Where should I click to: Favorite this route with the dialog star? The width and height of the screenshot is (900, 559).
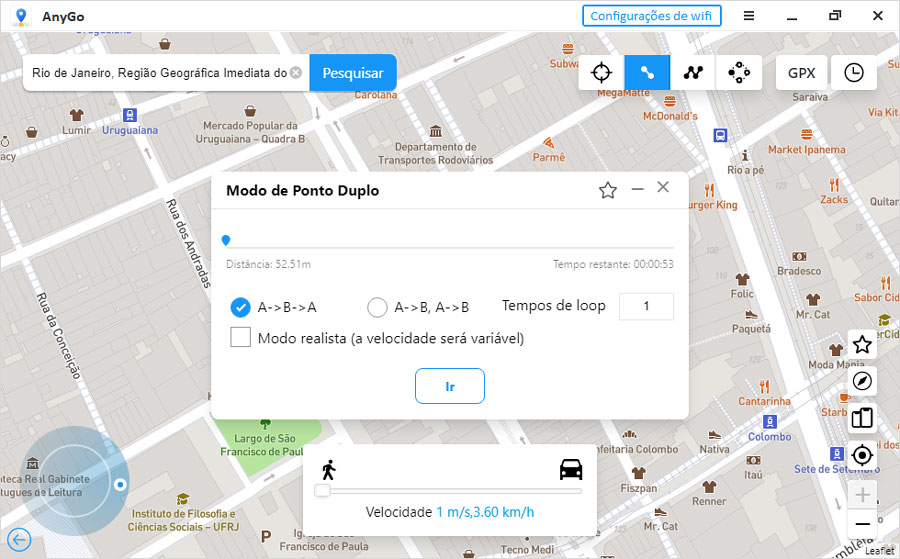607,190
